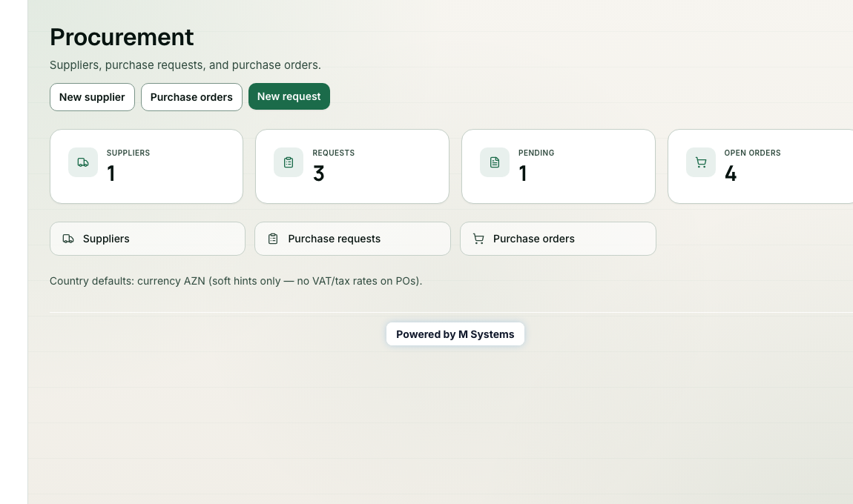Click the document icon in Pending card
Viewport: 853px width, 504px height.
coord(495,162)
